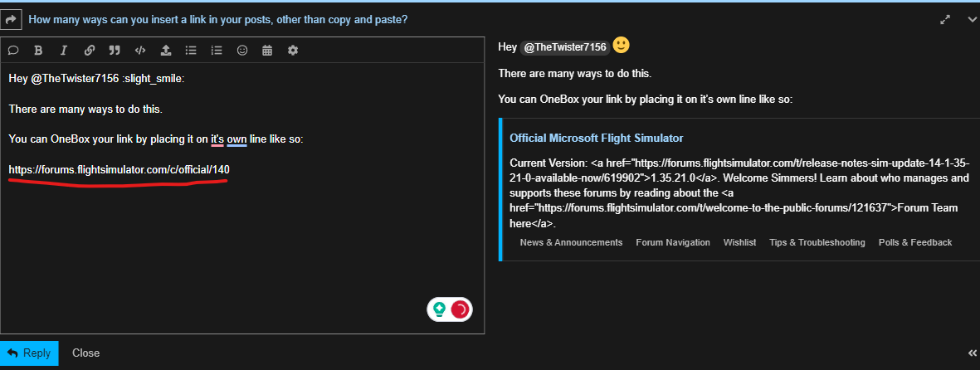This screenshot has height=370, width=980.
Task: Insert a hyperlink using the link icon
Action: [x=89, y=50]
